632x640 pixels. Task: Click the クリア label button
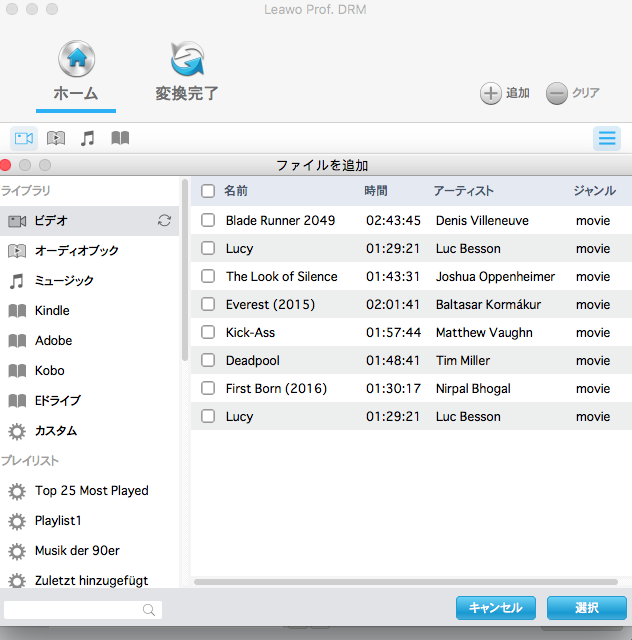(x=585, y=93)
